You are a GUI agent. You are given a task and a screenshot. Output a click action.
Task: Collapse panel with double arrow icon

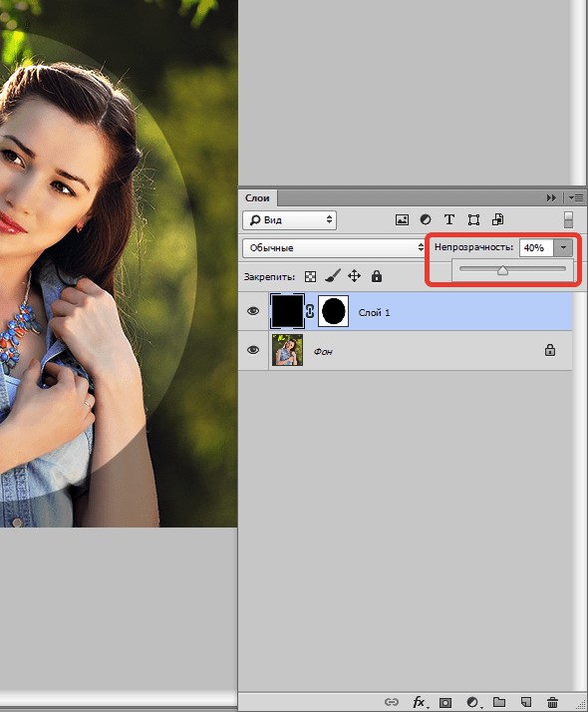coord(551,198)
